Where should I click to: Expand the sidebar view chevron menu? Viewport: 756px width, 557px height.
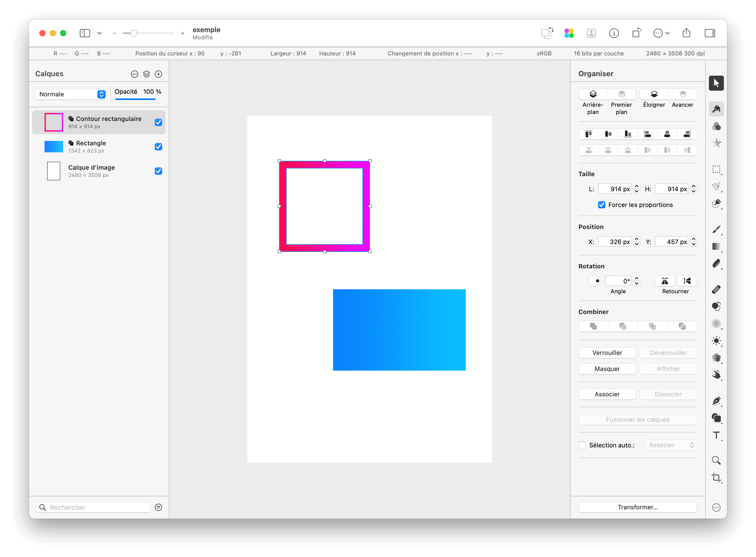click(99, 33)
